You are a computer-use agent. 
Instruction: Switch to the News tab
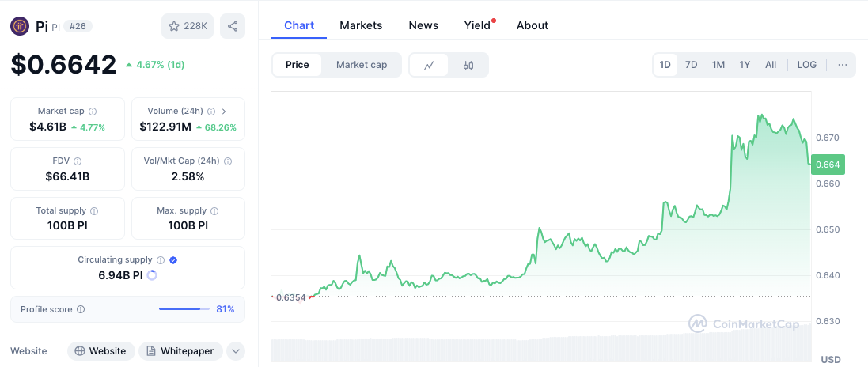[423, 25]
